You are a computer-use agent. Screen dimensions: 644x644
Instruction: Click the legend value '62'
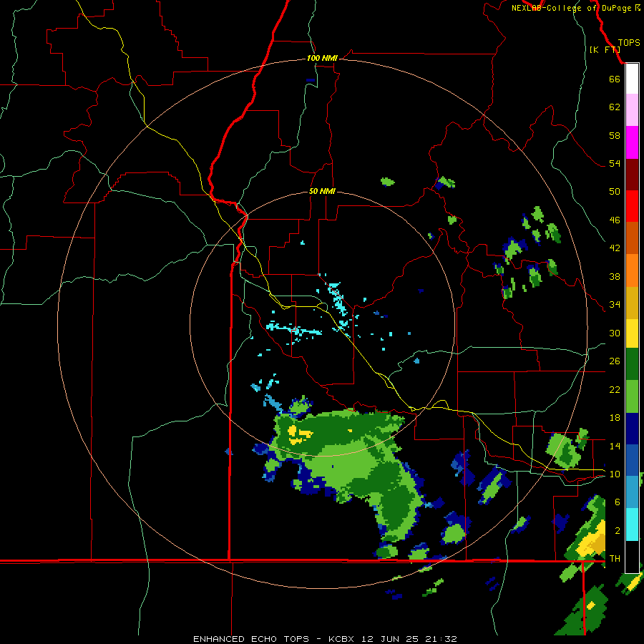click(615, 107)
